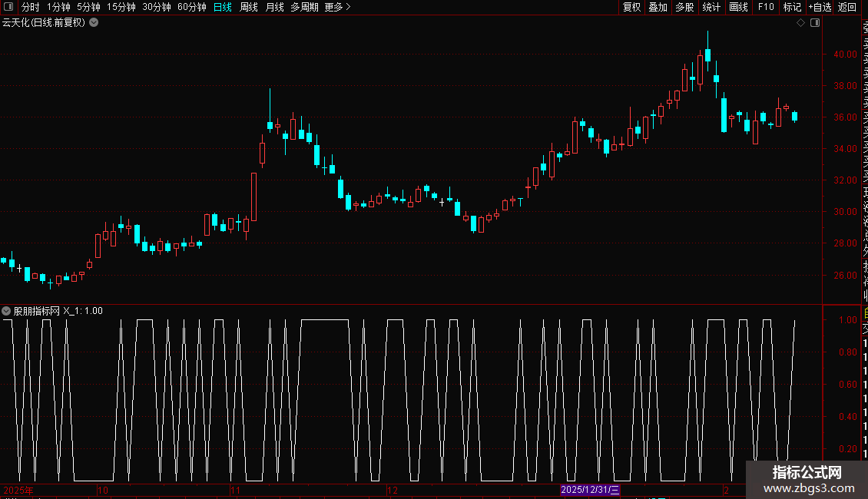Select the 30分钟 period tab
This screenshot has width=868, height=499.
tap(157, 7)
